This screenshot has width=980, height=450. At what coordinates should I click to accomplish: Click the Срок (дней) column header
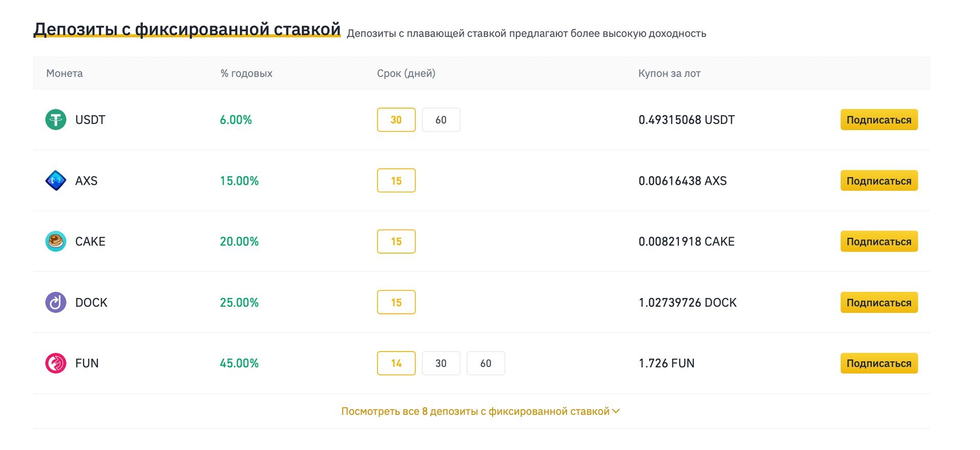[x=406, y=73]
